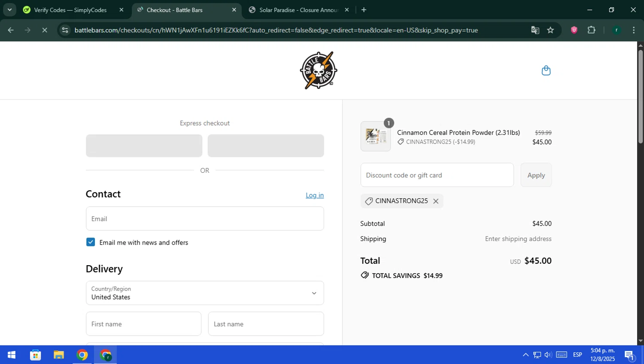Stop loading the page
The height and width of the screenshot is (364, 644).
click(45, 30)
